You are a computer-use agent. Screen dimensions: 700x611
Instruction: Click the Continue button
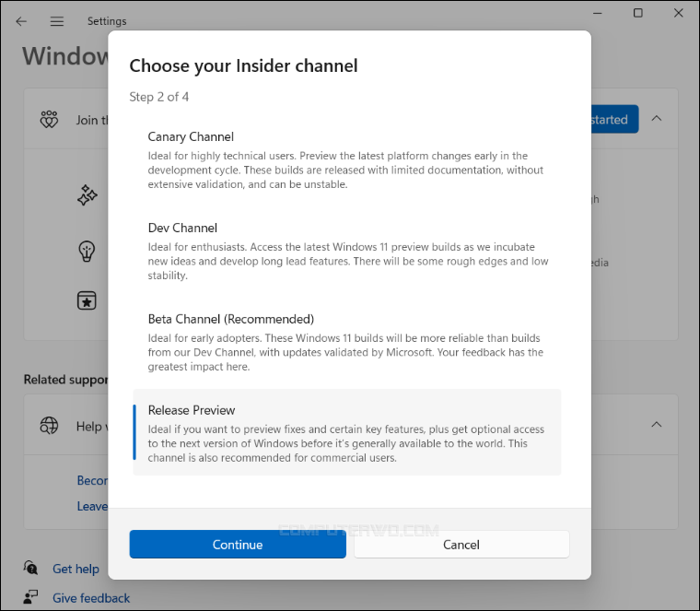(238, 544)
